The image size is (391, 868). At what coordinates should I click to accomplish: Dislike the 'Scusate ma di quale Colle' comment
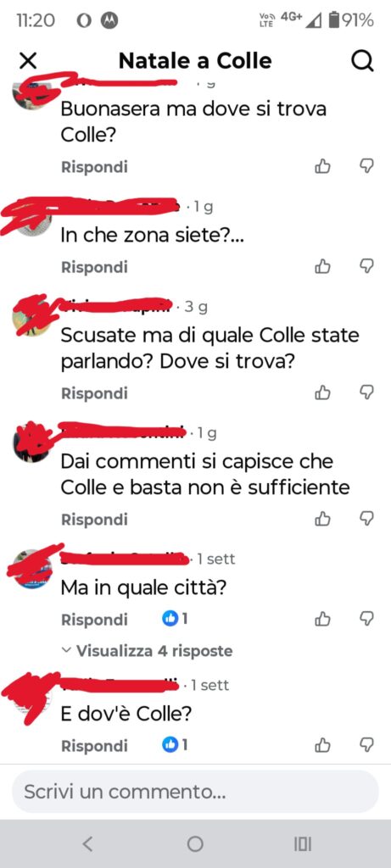[x=366, y=393]
